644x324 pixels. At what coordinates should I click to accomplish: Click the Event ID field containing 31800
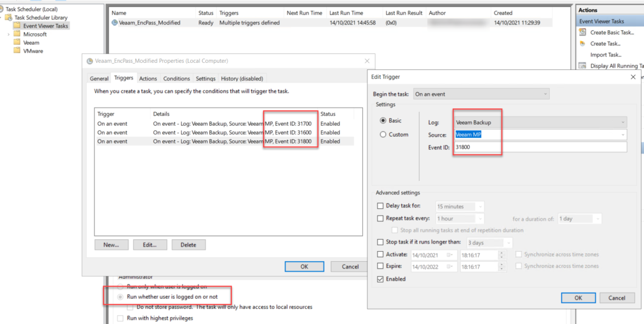540,147
